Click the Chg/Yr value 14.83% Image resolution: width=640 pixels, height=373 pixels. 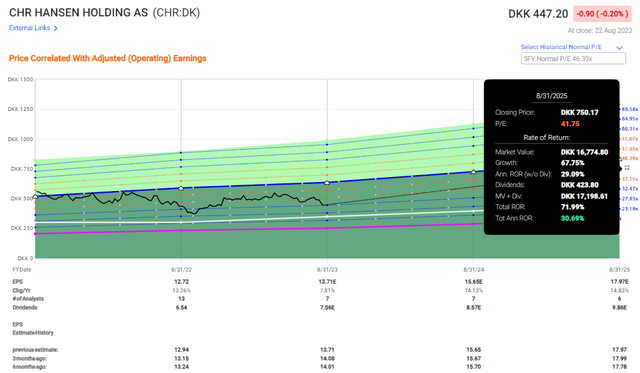point(619,291)
